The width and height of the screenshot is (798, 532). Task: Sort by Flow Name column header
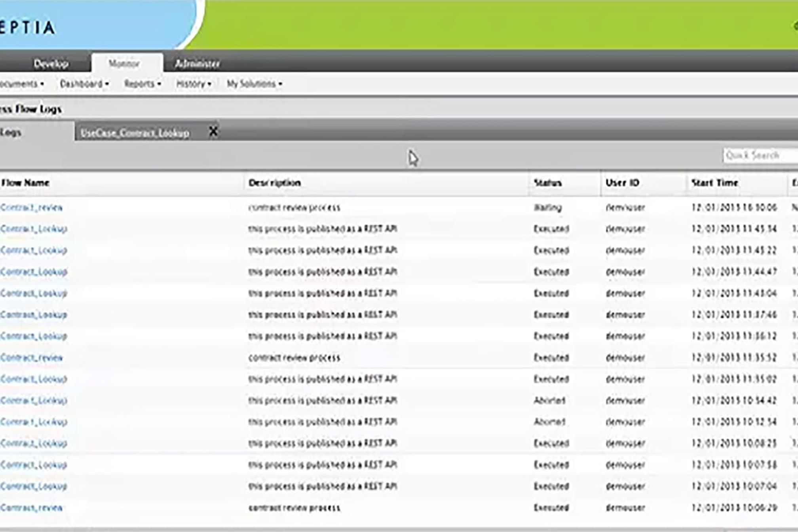[25, 183]
